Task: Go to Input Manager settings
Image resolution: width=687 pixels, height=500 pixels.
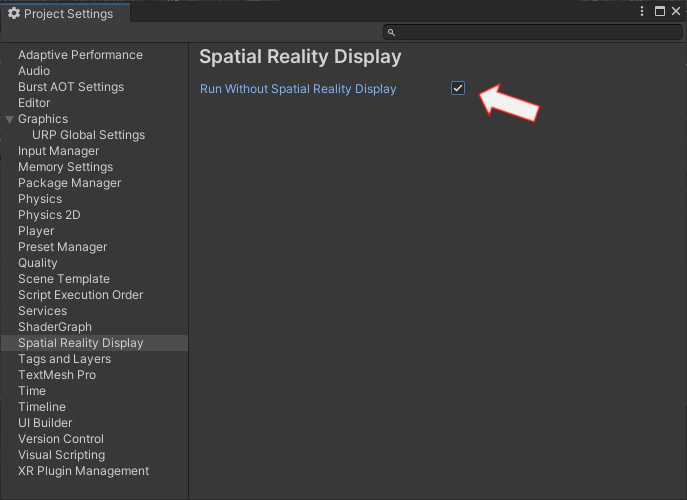Action: click(59, 151)
